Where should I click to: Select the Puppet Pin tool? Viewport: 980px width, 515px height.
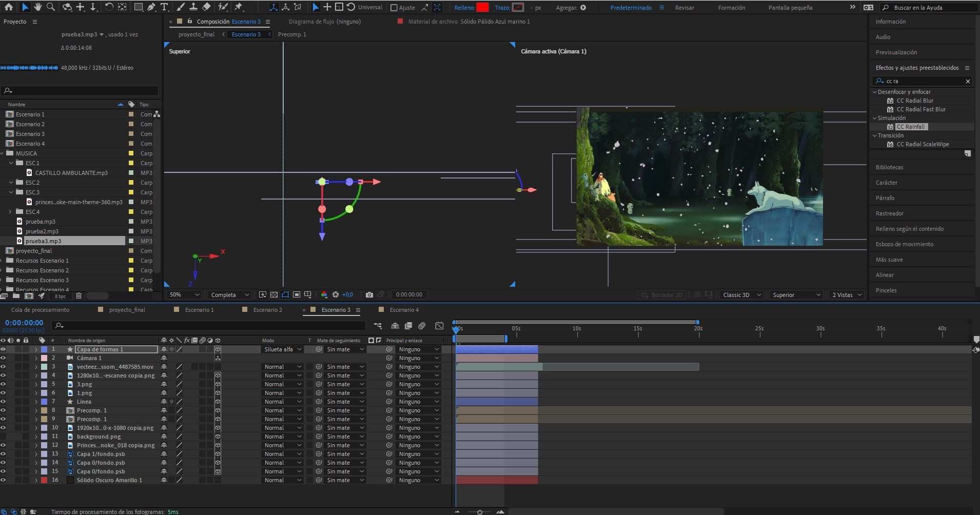[239, 7]
